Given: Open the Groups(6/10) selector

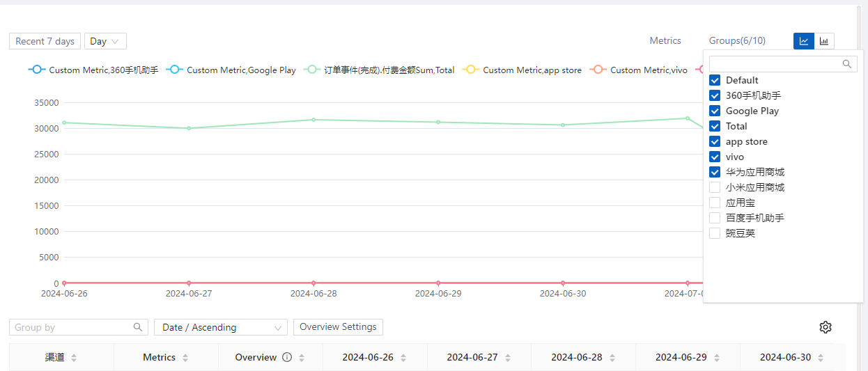Looking at the screenshot, I should pyautogui.click(x=737, y=41).
